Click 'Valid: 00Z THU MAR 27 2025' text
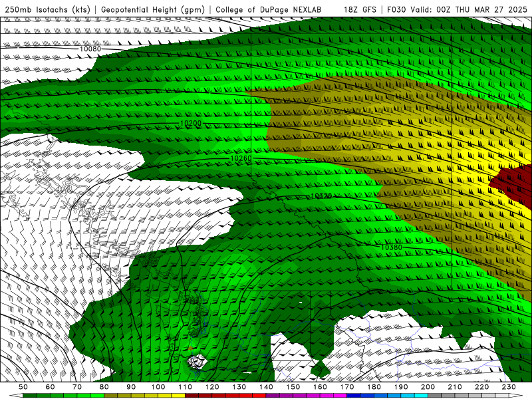Screen dimensions: 532x399 tap(469, 9)
